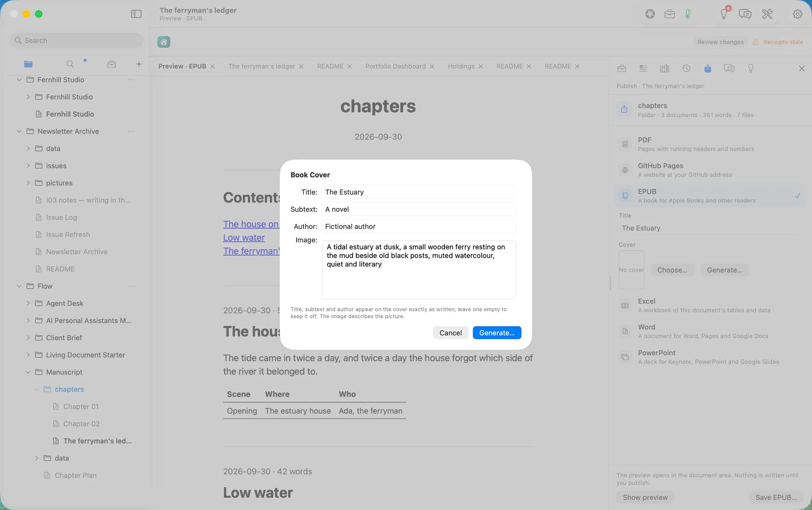Collapse the Manuscript folder
This screenshot has width=812, height=510.
pos(28,372)
